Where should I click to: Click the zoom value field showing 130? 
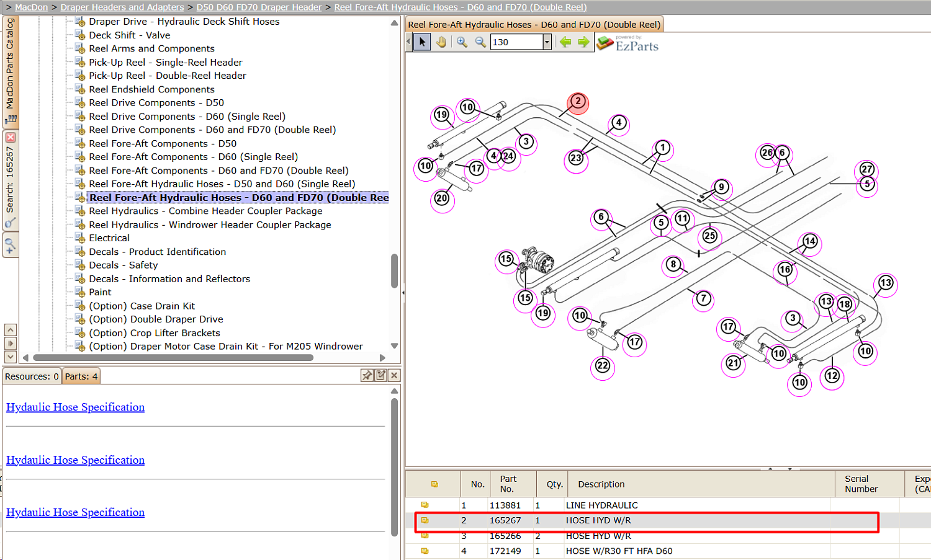pos(516,42)
